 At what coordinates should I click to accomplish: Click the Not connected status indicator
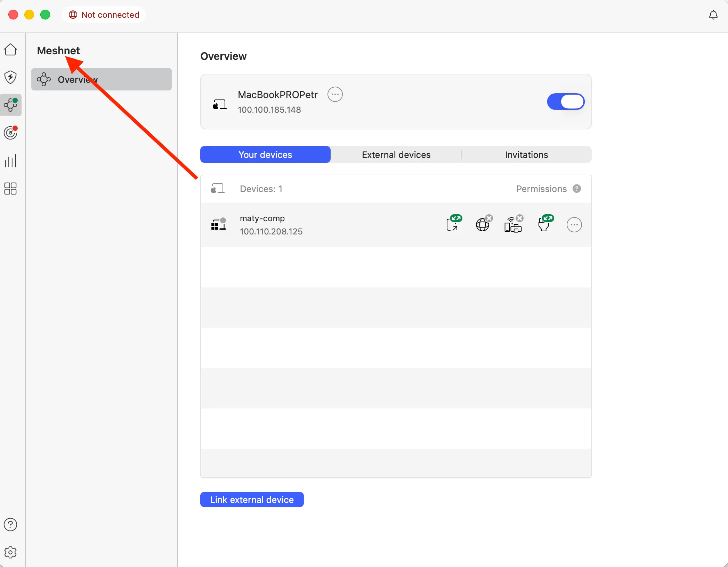[104, 15]
